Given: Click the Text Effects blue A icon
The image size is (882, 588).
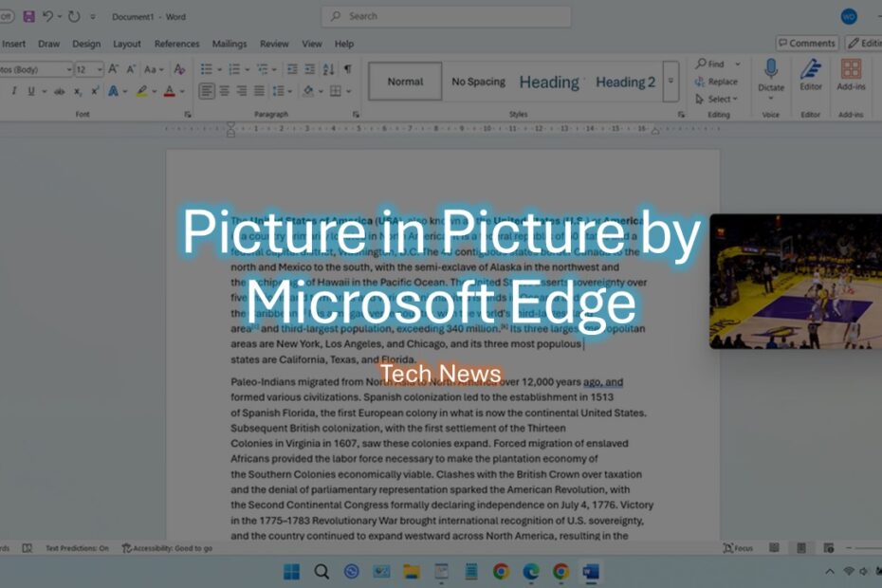Looking at the screenshot, I should pos(113,91).
